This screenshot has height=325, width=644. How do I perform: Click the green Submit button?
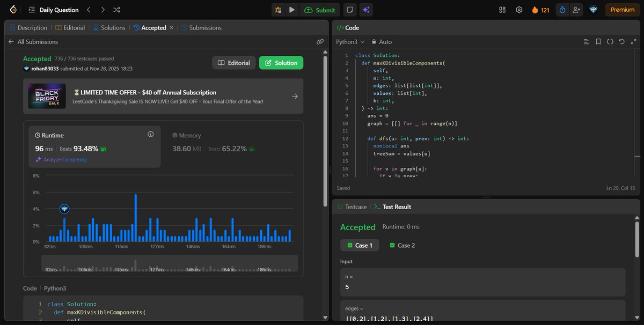coord(319,10)
